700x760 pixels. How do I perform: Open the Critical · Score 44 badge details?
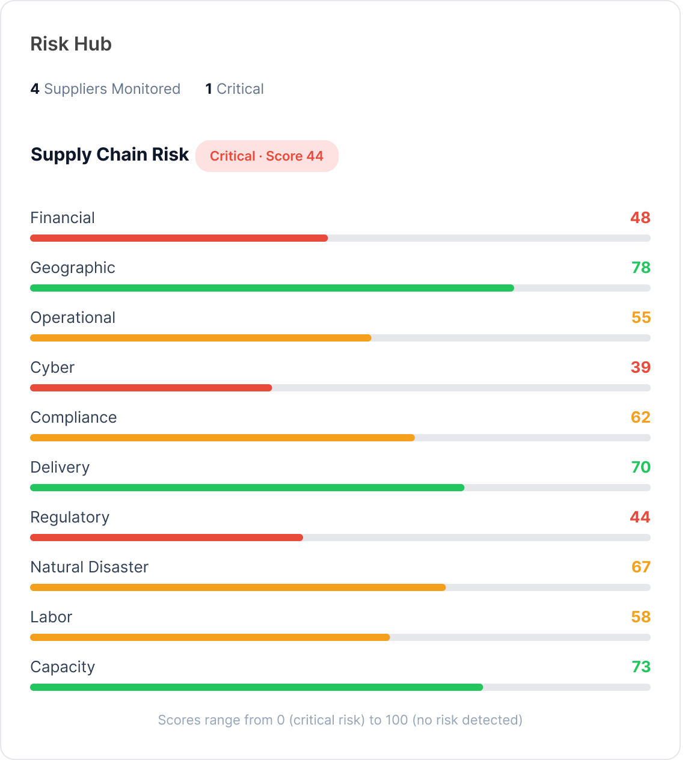tap(267, 156)
